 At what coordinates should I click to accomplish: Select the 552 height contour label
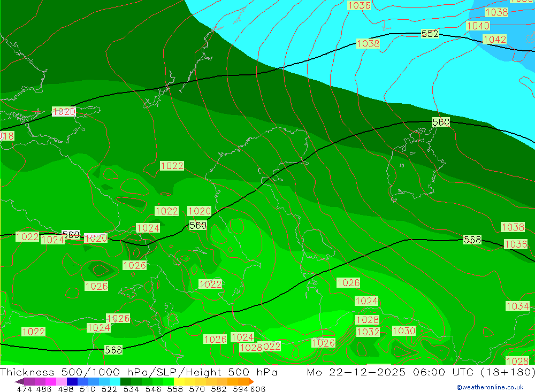430,34
